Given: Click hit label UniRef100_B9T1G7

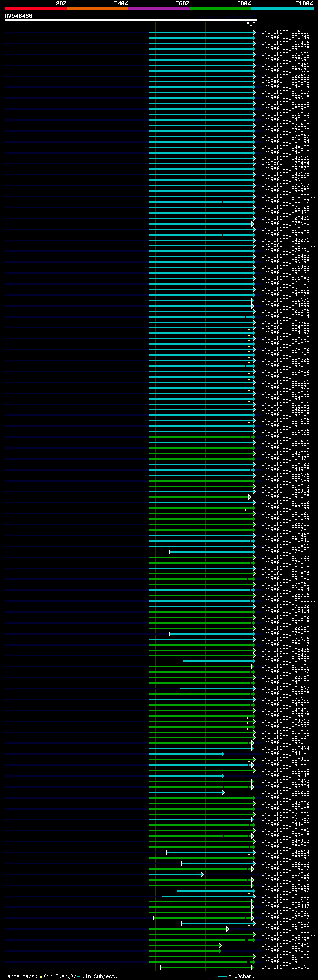Looking at the screenshot, I should pos(285,92).
